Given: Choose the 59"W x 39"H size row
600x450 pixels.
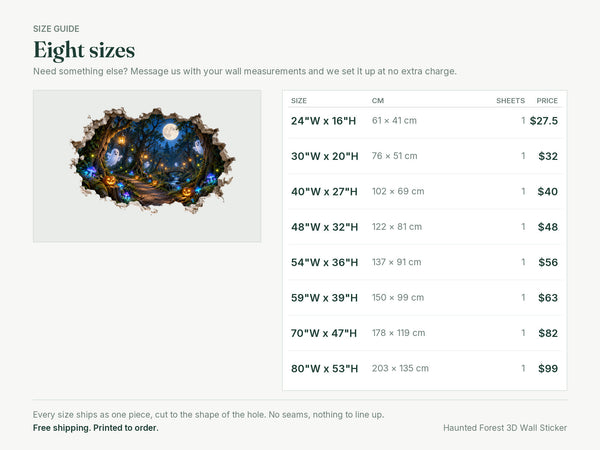Looking at the screenshot, I should point(425,298).
